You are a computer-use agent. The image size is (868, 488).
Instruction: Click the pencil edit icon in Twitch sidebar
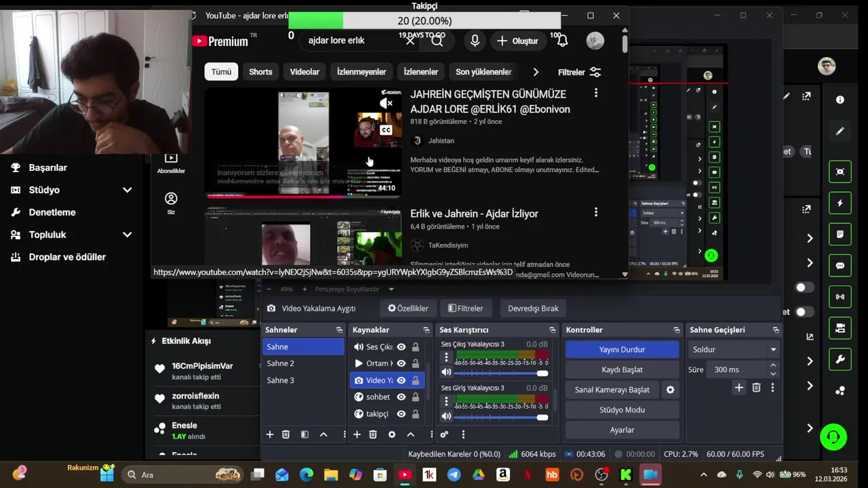pos(840,131)
